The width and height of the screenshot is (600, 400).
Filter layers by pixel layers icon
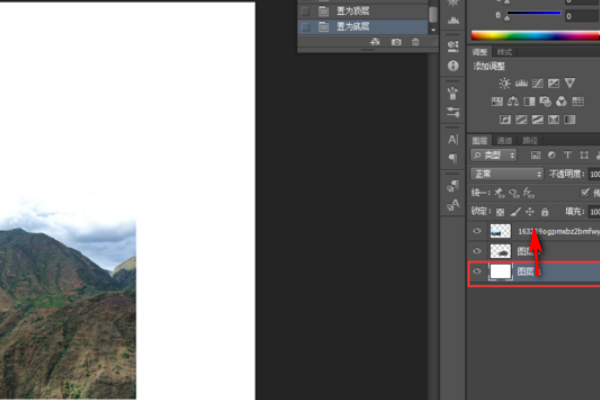(x=536, y=155)
